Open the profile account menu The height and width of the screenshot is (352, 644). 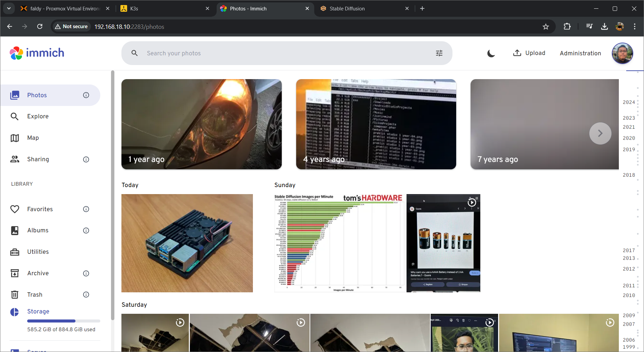(622, 53)
